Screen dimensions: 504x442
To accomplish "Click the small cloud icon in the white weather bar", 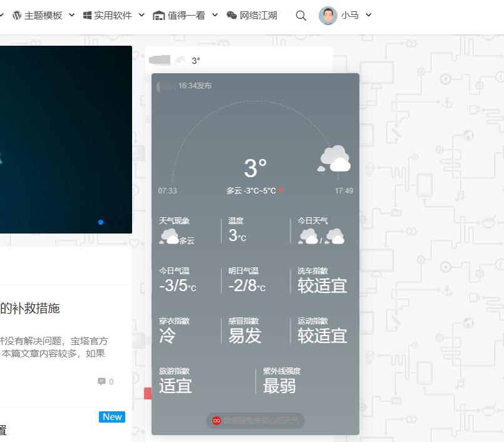I will point(180,61).
